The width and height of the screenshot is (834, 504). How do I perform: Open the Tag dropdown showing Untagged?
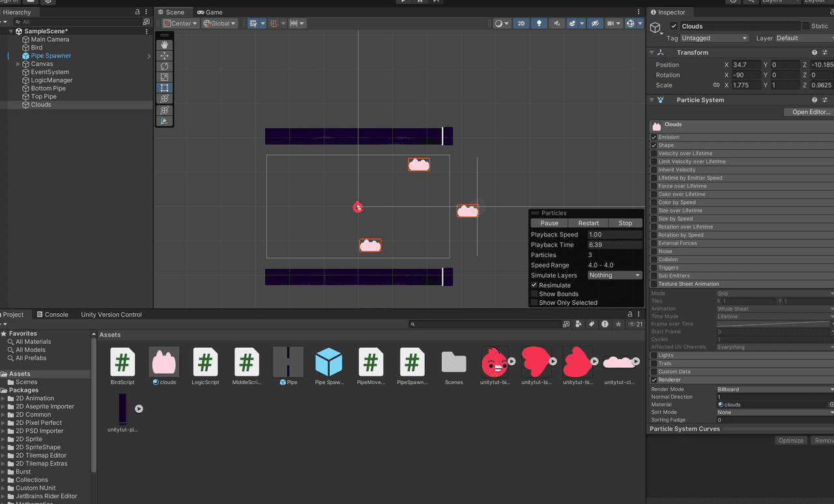(714, 38)
